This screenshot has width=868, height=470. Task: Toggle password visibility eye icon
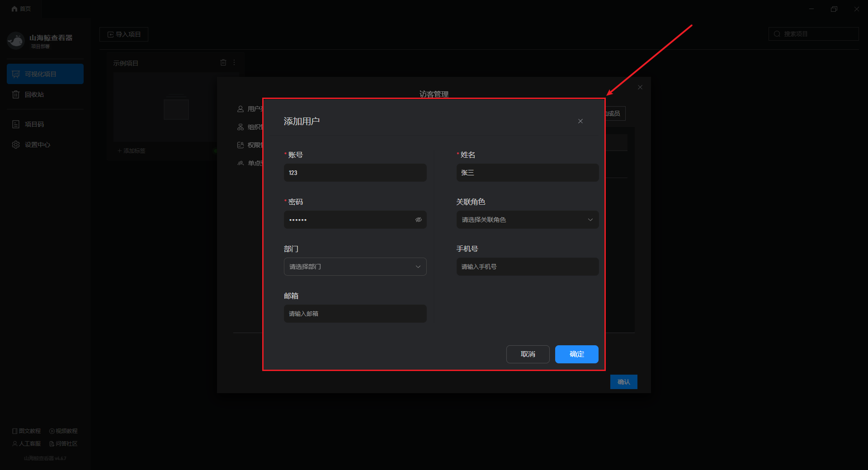coord(418,220)
